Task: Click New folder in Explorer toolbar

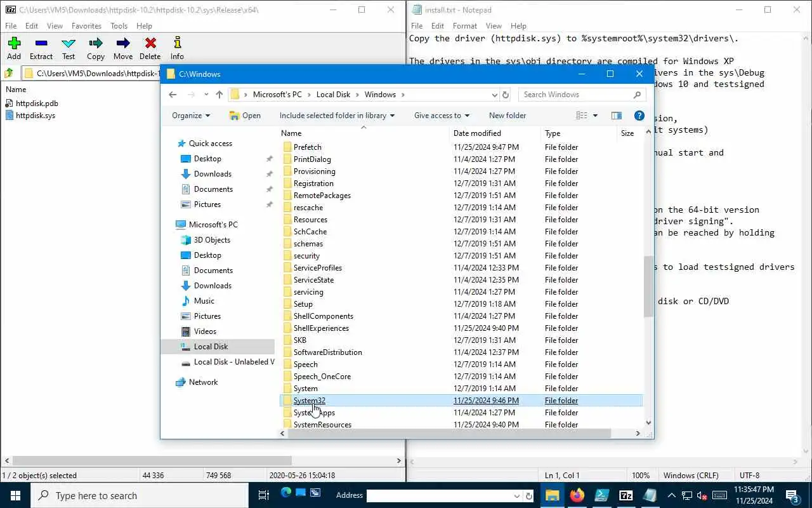Action: [x=507, y=116]
